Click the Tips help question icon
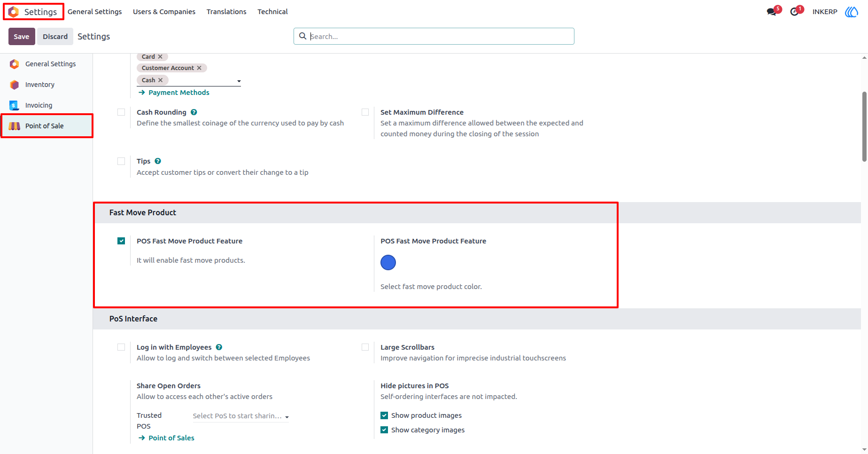The image size is (868, 454). click(158, 161)
